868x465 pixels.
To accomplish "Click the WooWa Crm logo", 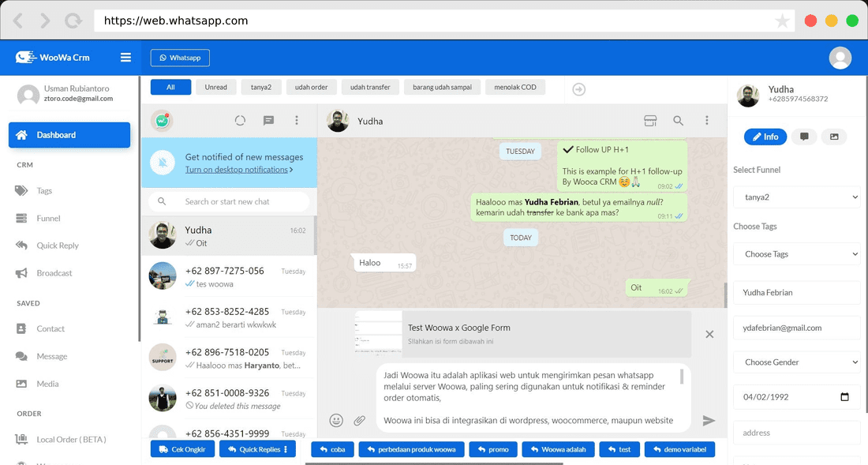I will [53, 57].
